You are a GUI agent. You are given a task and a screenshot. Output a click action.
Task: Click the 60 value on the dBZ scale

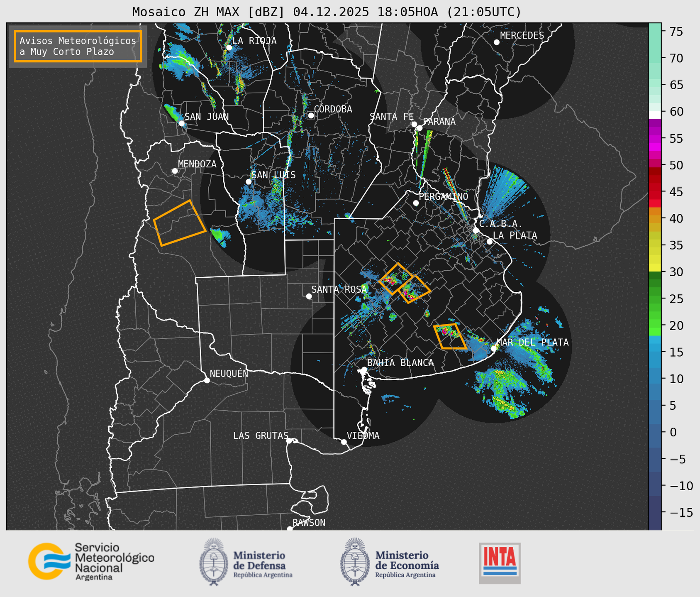(x=676, y=112)
